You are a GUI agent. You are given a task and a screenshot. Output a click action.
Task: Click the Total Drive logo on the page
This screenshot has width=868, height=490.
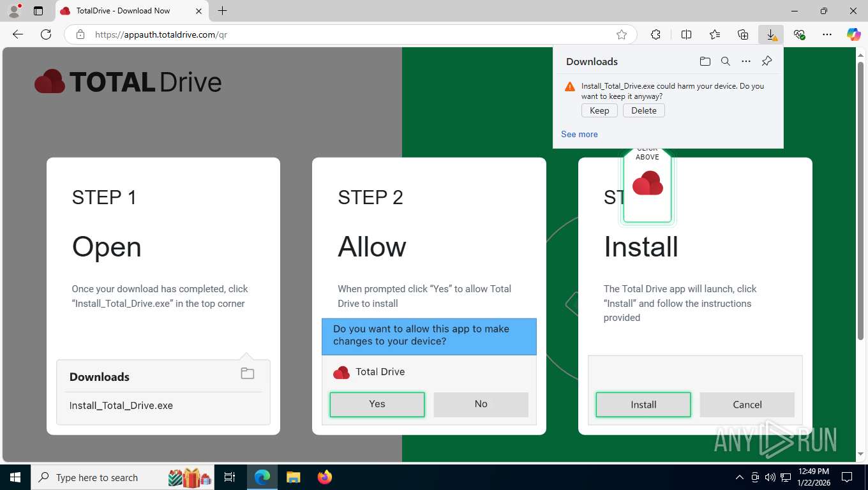128,82
